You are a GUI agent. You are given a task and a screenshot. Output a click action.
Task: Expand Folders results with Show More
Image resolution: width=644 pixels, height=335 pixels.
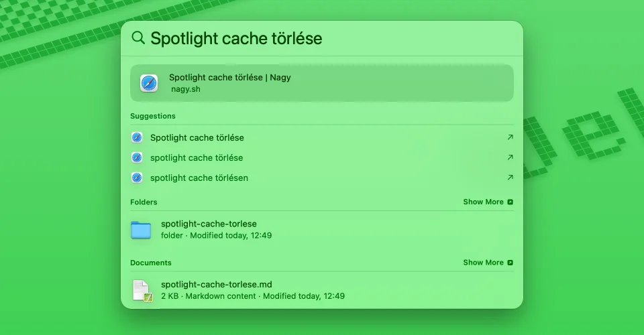[x=488, y=202]
